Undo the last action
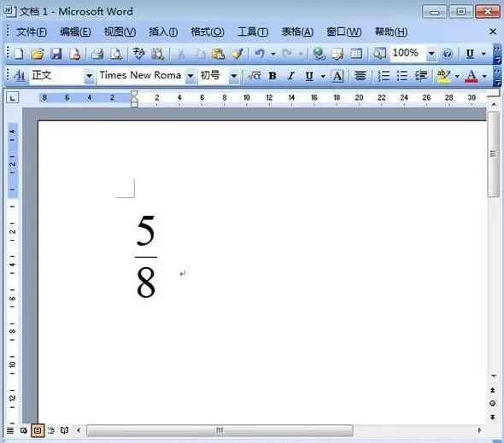The image size is (504, 443). pyautogui.click(x=260, y=54)
